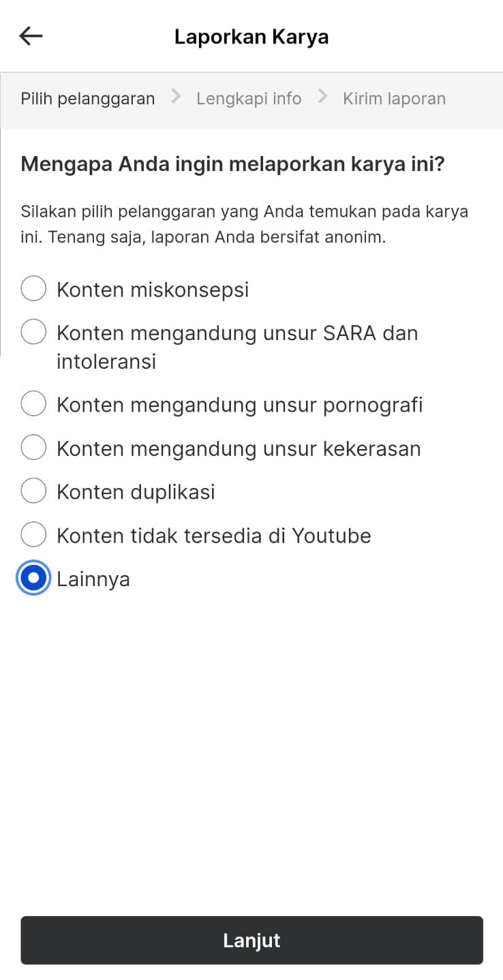503x980 pixels.
Task: Select the Konten miskonsepsi radio circle
Action: tap(33, 289)
